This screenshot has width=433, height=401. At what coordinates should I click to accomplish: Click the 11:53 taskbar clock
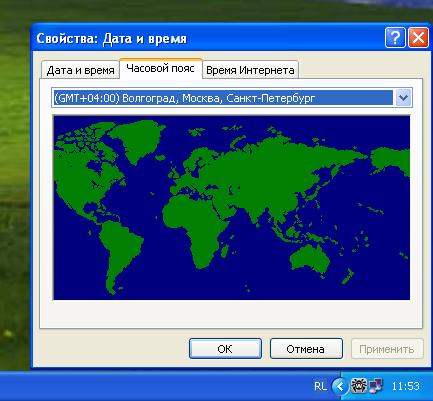tap(405, 386)
